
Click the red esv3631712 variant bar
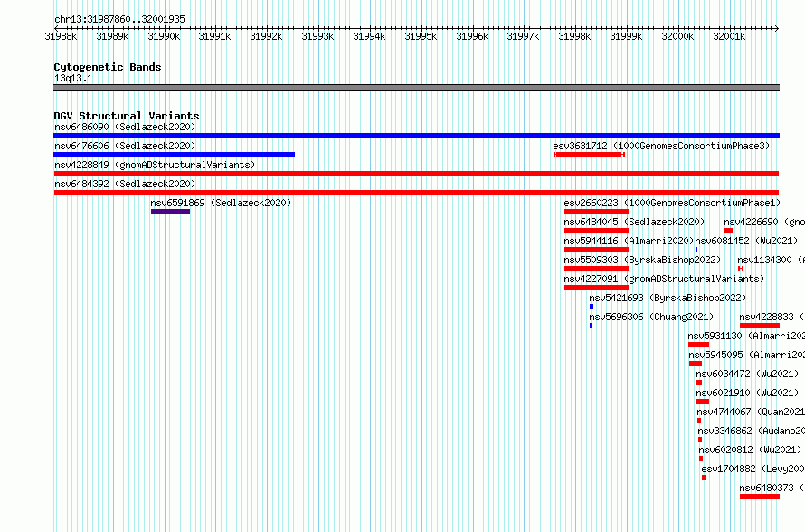click(589, 155)
